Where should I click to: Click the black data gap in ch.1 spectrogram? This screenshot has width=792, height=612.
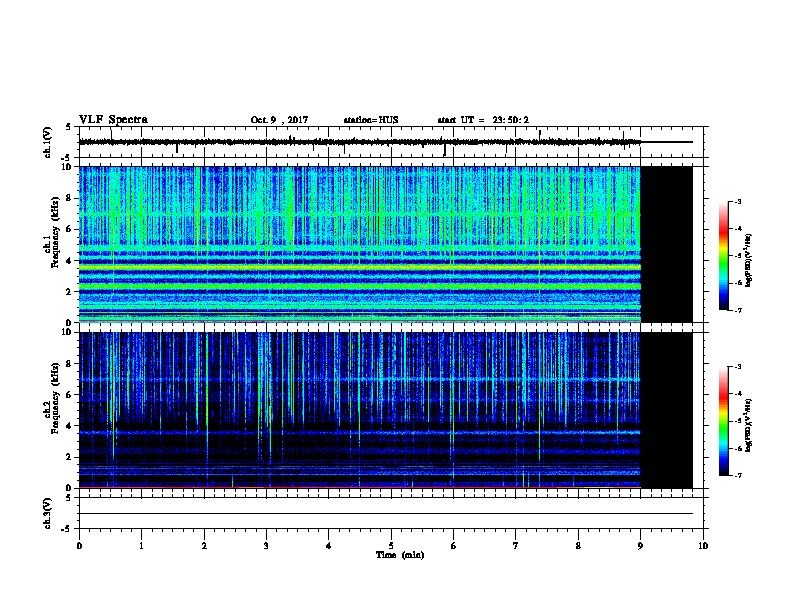point(666,244)
